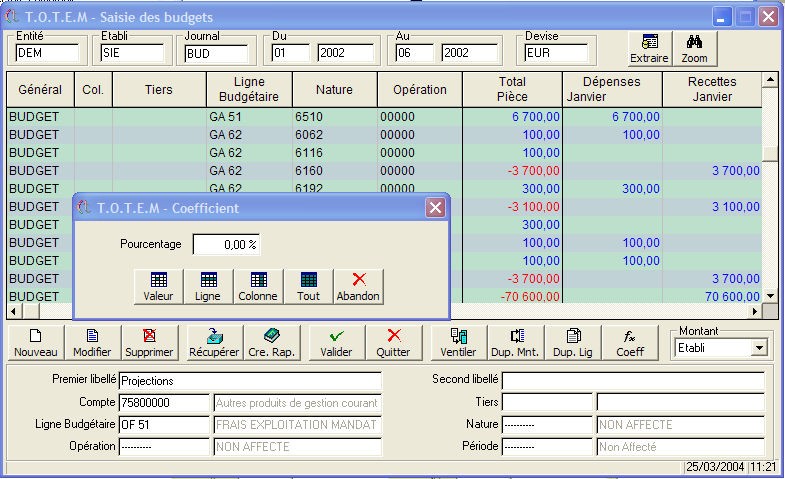Click the Recettes Janvier column header

712,90
